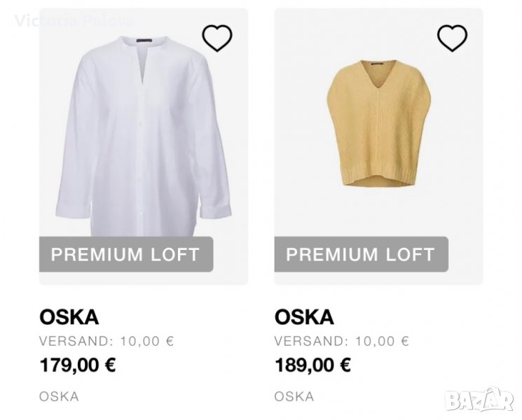Screen dimensions: 522x420
Task: Click the collar label on the yellow vest
Action: (380, 64)
